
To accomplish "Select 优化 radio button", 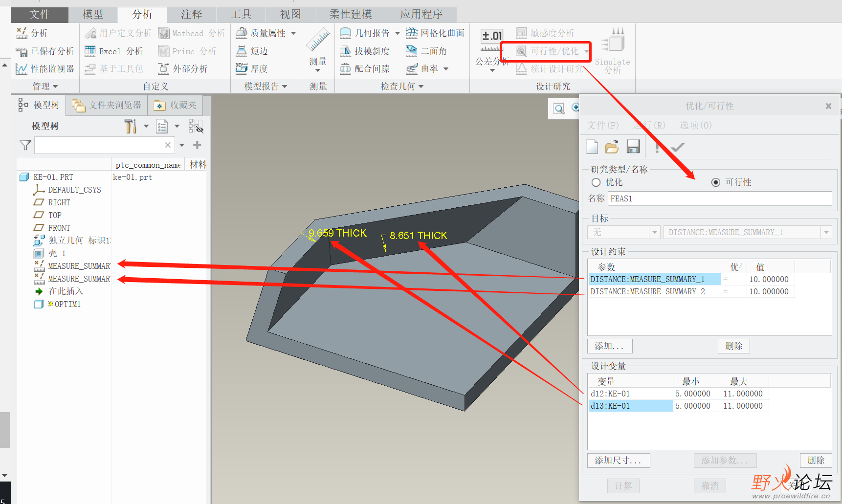I will 596,182.
